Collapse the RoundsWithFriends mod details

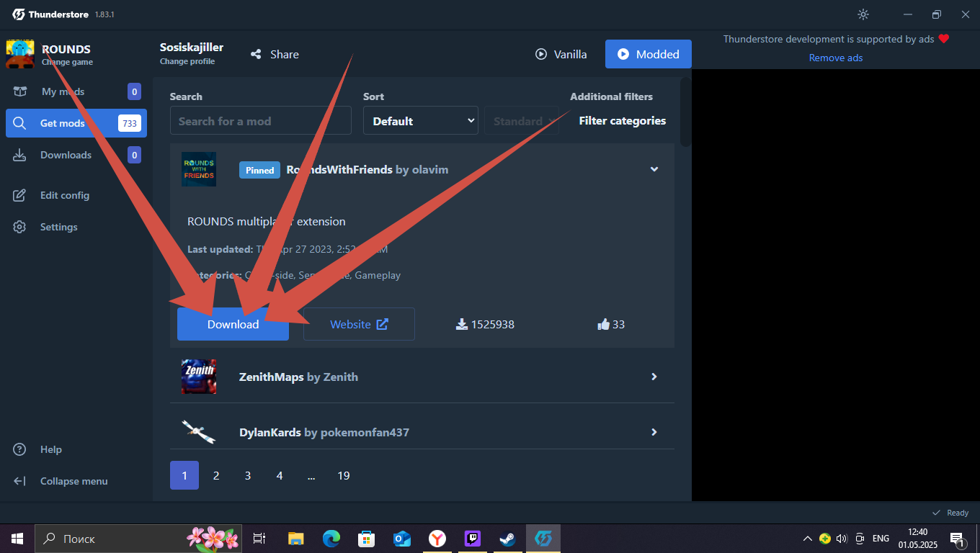654,169
